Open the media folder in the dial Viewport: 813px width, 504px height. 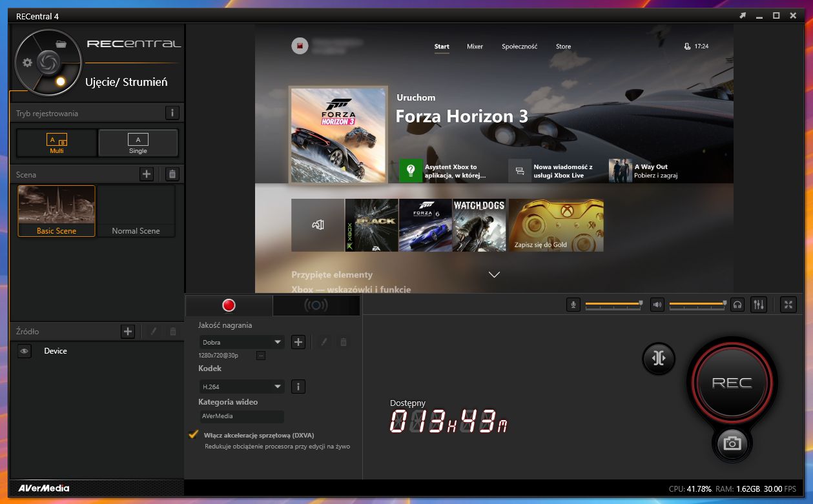point(61,44)
